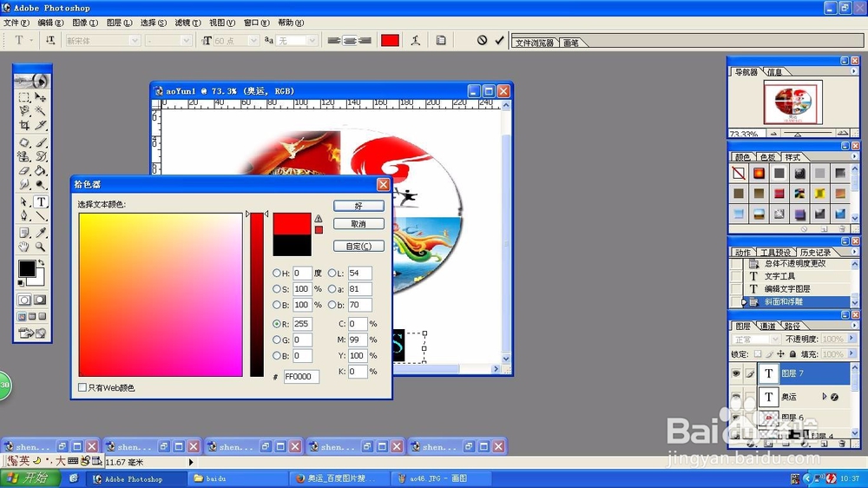Select the H hue radio button

276,273
